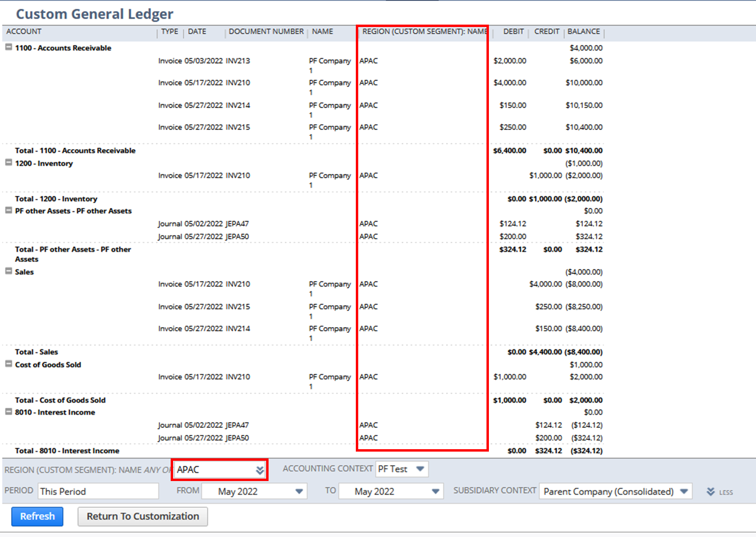
Task: Click the Document Number column header
Action: coord(266,31)
